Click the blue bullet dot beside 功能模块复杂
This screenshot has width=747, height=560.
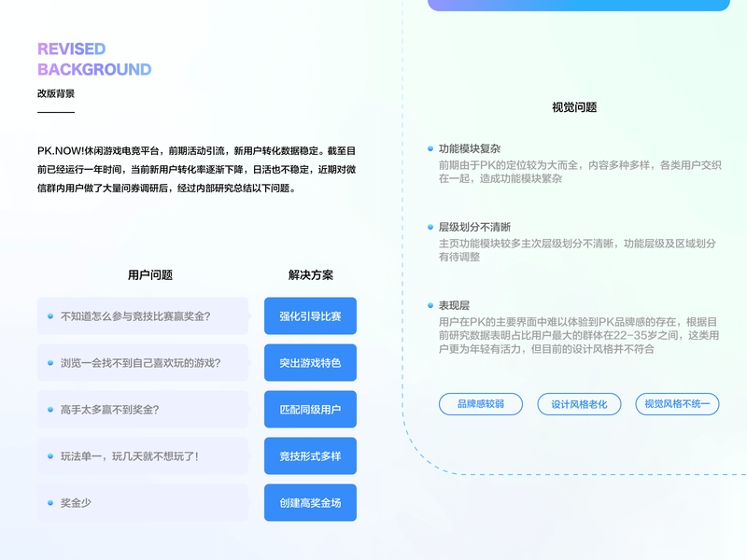pos(430,149)
